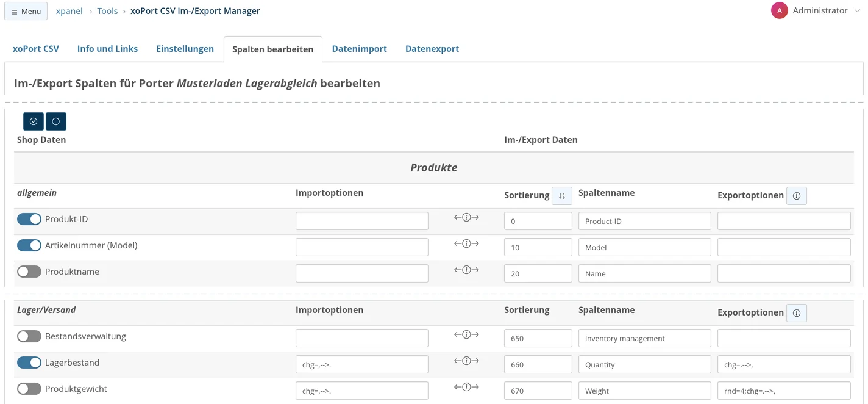Viewport: 868px width, 404px height.
Task: Click the select-all checkmark icon button
Action: [x=34, y=121]
